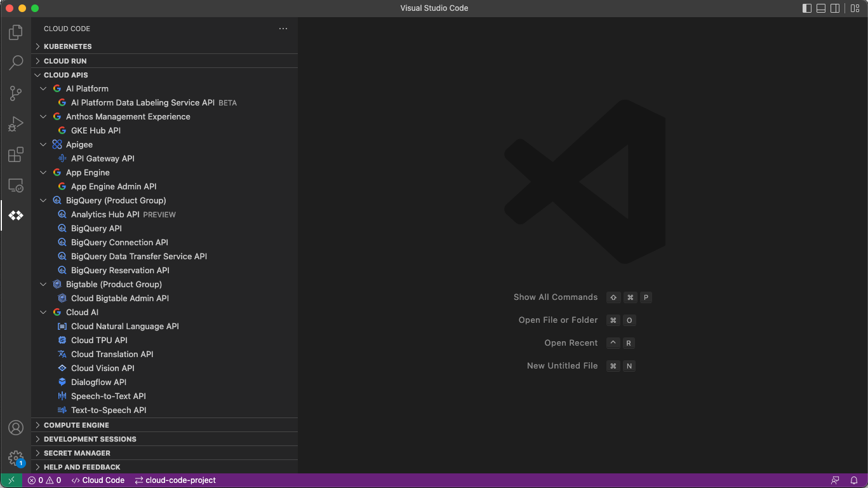The image size is (868, 488).
Task: Open the Cloud Code panel more actions menu
Action: pyautogui.click(x=283, y=29)
